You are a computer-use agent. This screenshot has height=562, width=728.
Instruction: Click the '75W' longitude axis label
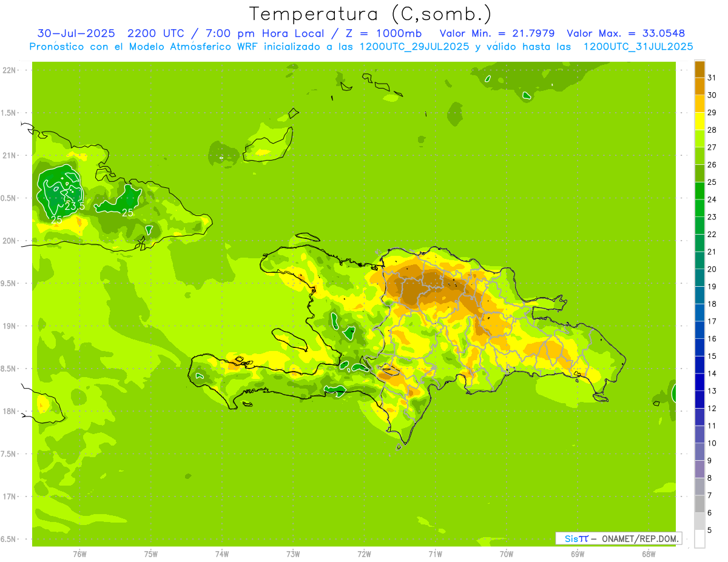(151, 554)
